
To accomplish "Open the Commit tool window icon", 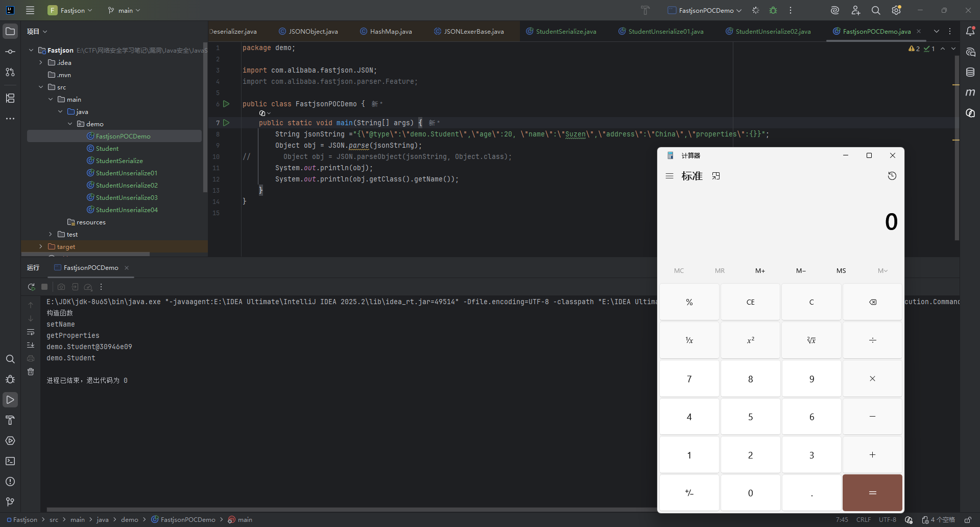I will pyautogui.click(x=10, y=52).
